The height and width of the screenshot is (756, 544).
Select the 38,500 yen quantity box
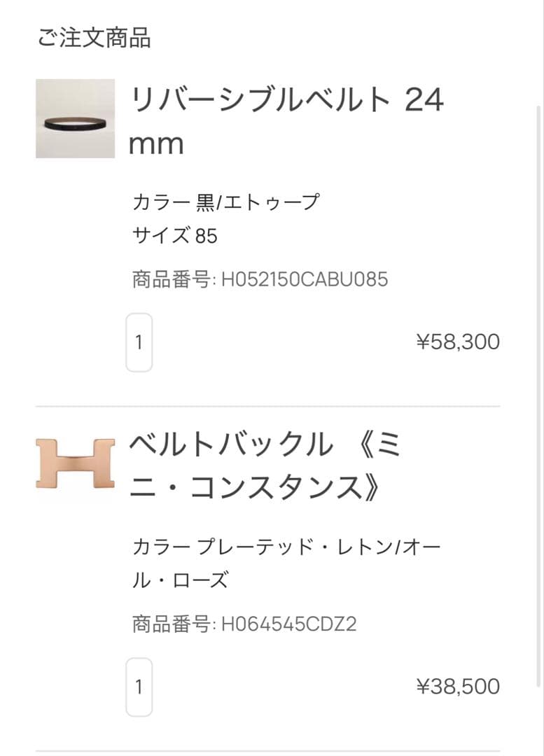139,687
